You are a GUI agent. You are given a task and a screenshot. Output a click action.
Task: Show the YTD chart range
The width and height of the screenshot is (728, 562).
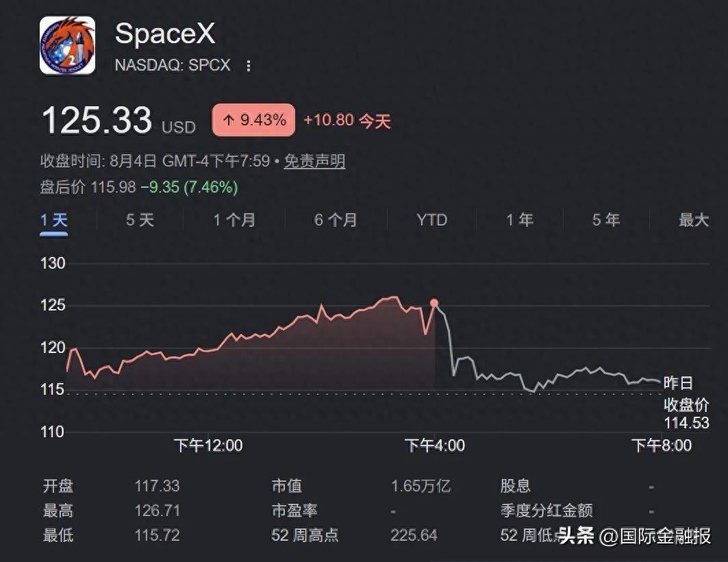tap(431, 220)
